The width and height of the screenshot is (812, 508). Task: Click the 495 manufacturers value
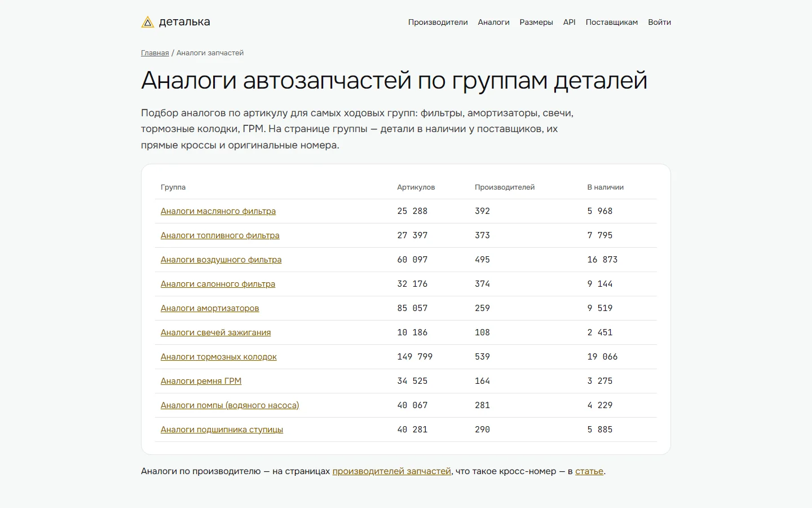pyautogui.click(x=482, y=260)
